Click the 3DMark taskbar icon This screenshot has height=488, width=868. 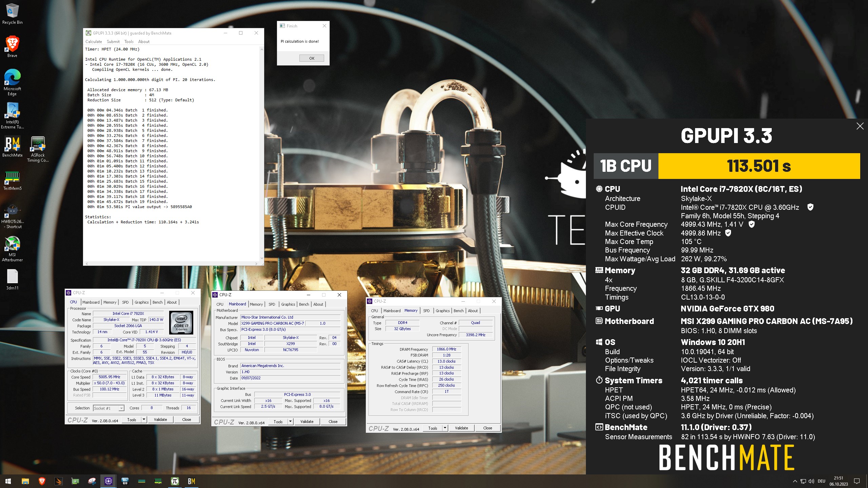click(58, 481)
